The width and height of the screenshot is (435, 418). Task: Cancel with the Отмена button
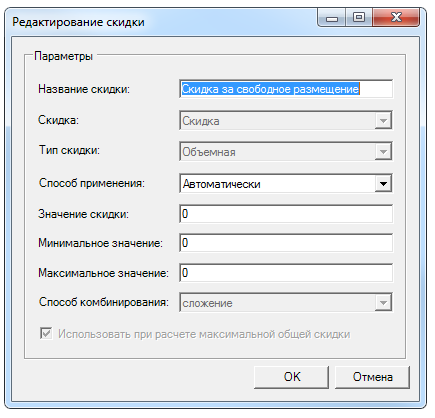pos(372,377)
